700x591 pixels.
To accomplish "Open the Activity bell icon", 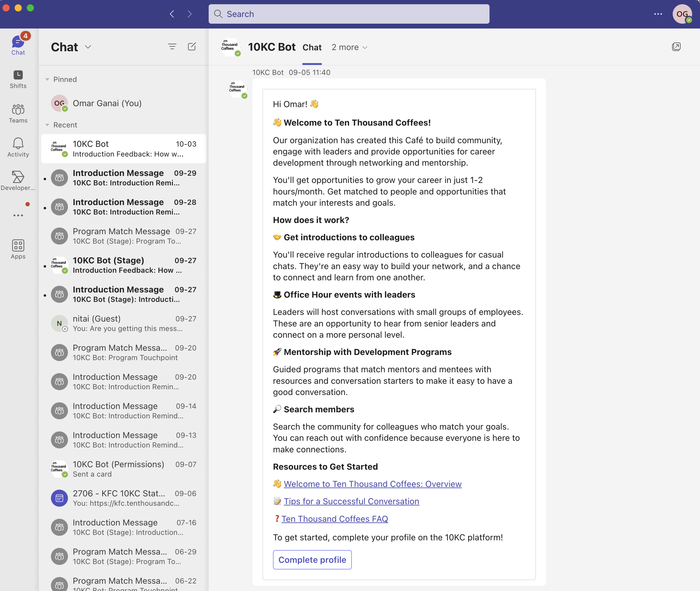I will (18, 147).
